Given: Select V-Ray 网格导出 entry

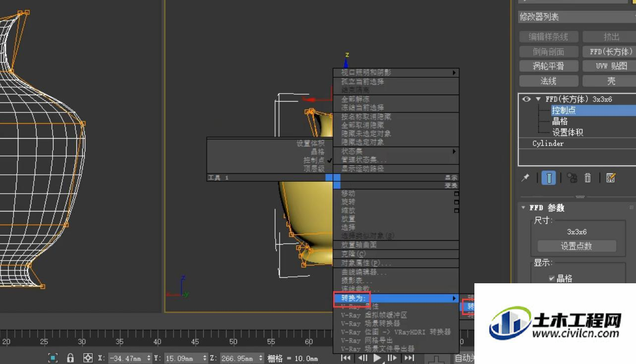Looking at the screenshot, I should point(396,341).
